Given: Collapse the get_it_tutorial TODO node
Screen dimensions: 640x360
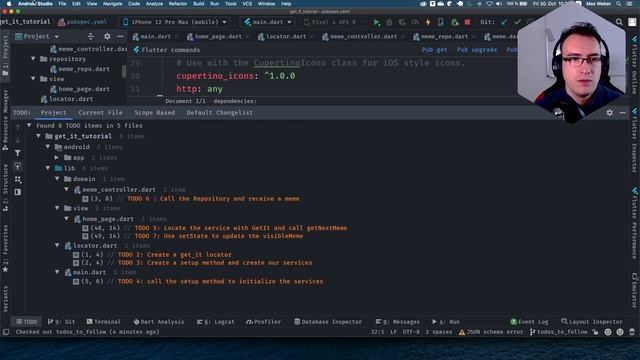Looking at the screenshot, I should coord(38,136).
